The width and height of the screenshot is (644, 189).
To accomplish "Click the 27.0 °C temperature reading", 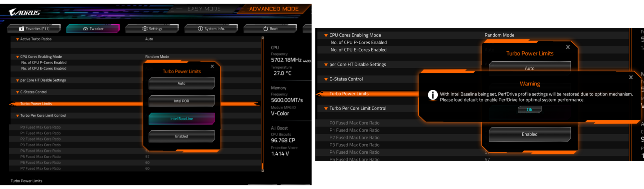I will pyautogui.click(x=282, y=73).
